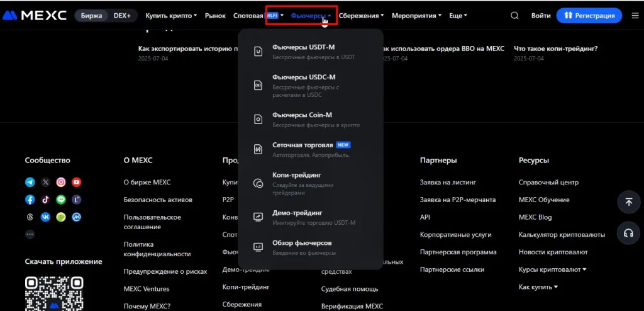
Task: Click the Войти login link
Action: [x=541, y=16]
